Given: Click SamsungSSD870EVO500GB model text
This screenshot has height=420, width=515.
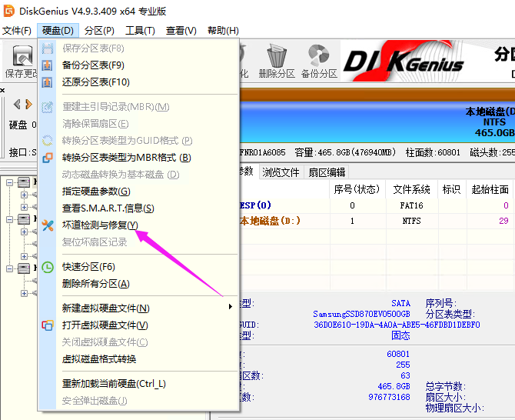Looking at the screenshot, I should click(x=361, y=314).
